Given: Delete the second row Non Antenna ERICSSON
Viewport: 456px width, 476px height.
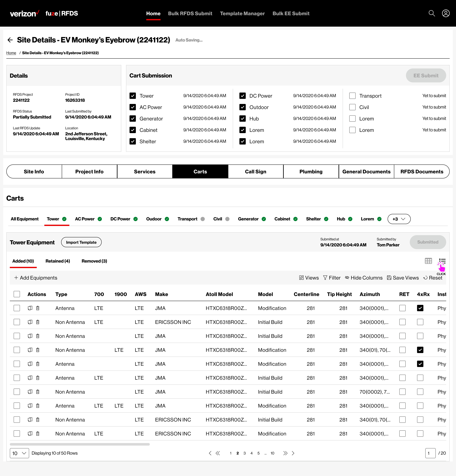Looking at the screenshot, I should tap(38, 322).
